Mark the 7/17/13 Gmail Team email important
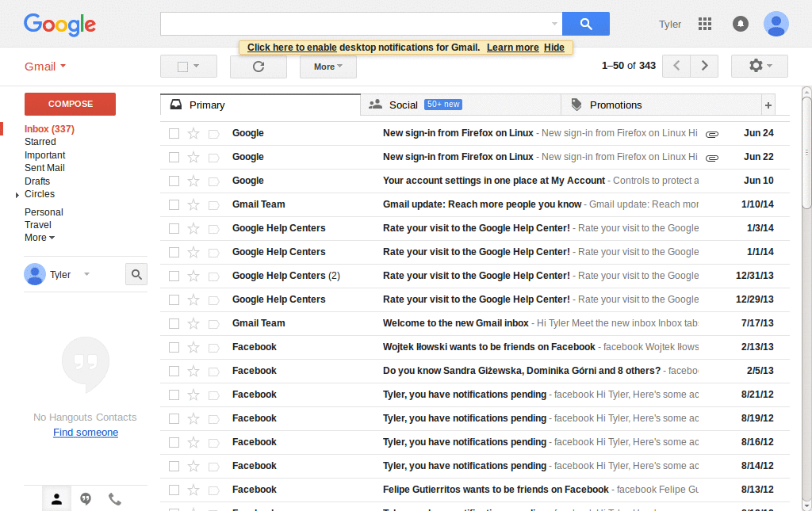The width and height of the screenshot is (812, 511). [213, 324]
